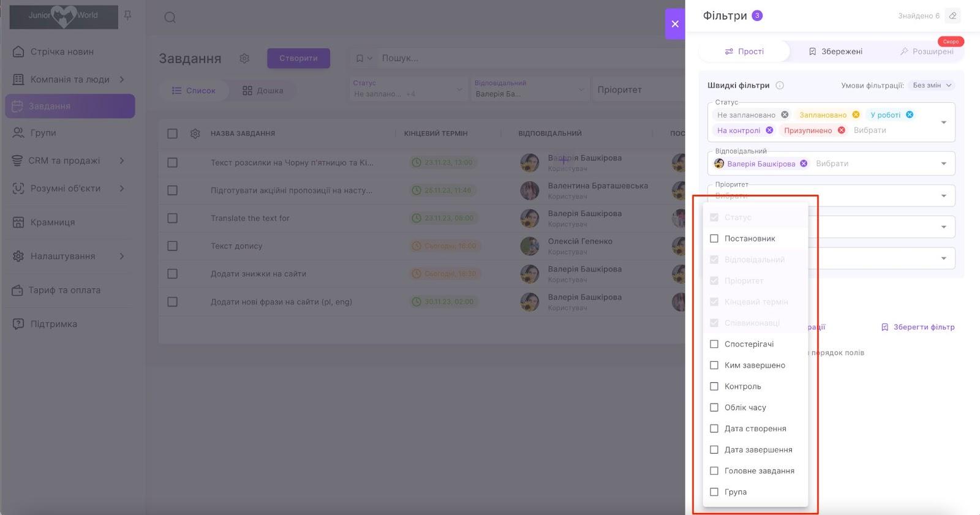Expand the Пріоритет filter dropdown

pos(943,196)
